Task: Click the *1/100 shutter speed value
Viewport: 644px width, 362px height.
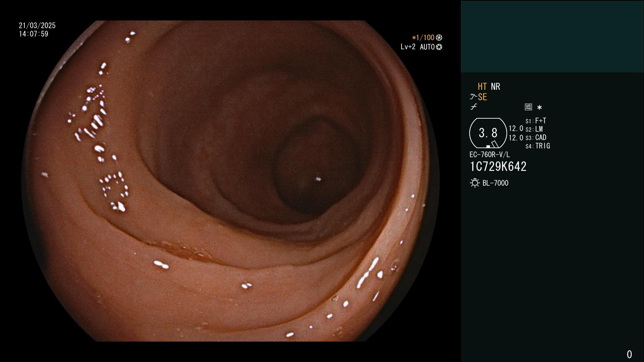Action: pos(423,38)
